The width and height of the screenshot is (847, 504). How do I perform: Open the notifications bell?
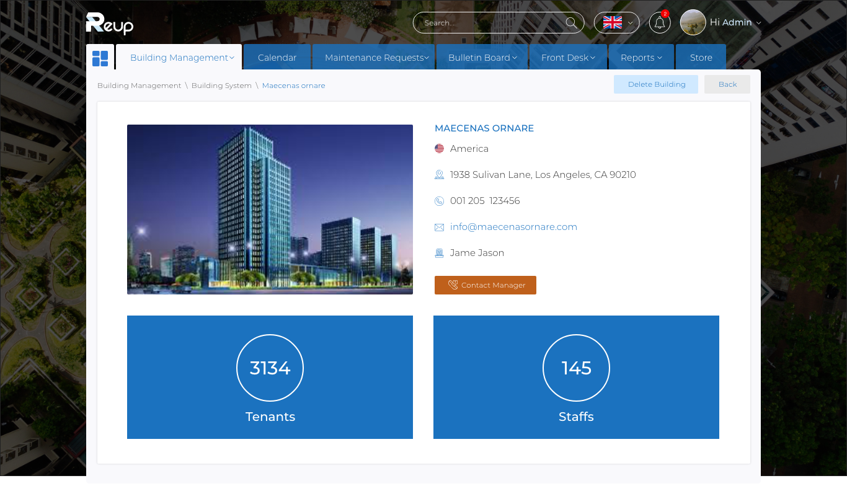coord(660,23)
